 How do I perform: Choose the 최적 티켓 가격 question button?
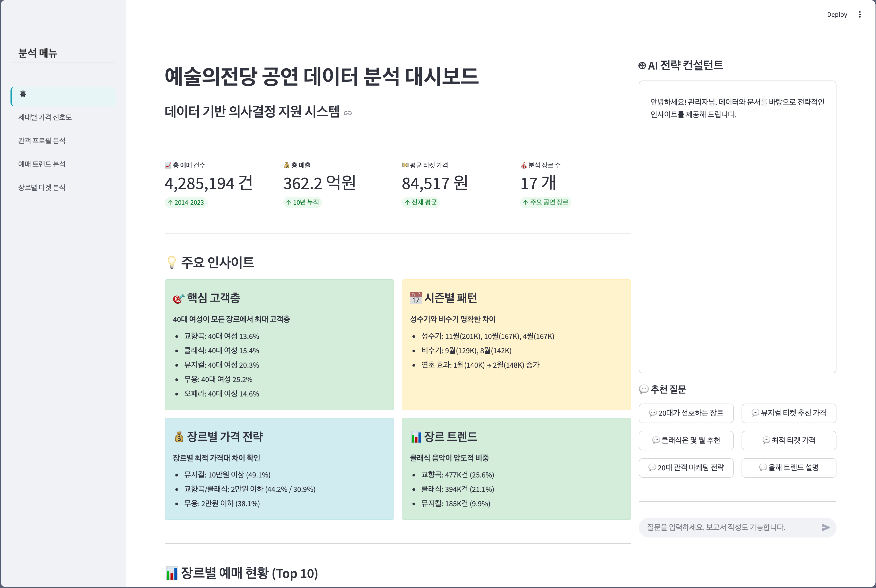point(789,441)
